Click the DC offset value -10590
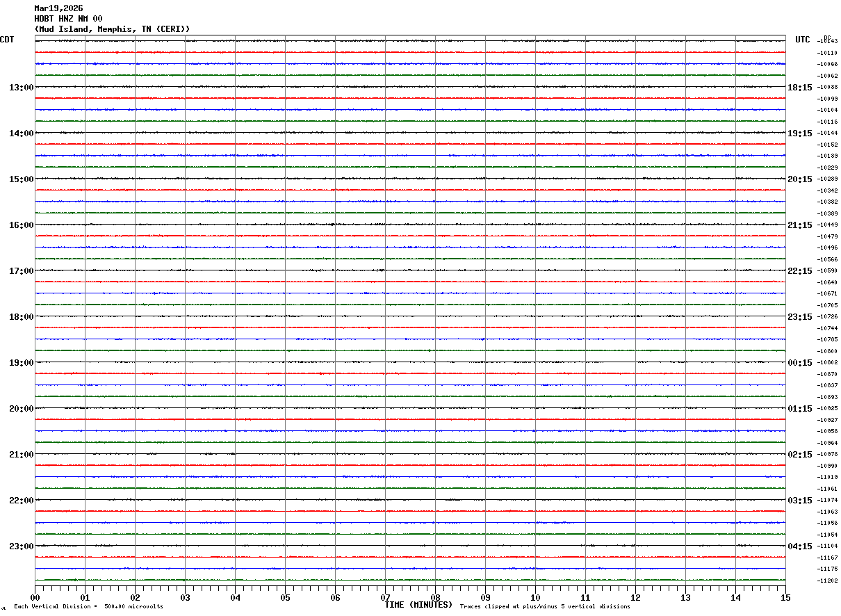Screen dimensions: 841x616 pyautogui.click(x=828, y=270)
